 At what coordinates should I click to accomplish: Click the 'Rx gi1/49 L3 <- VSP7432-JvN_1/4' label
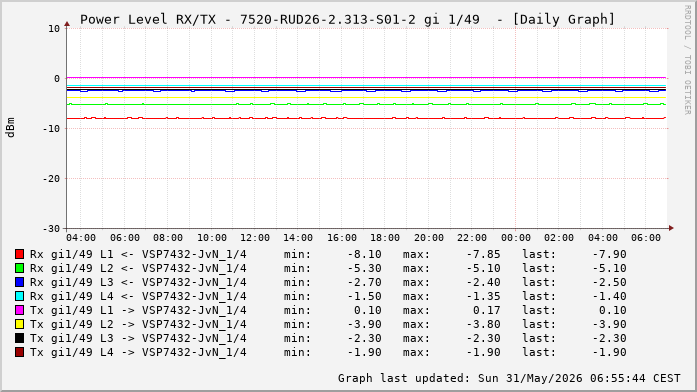138,283
